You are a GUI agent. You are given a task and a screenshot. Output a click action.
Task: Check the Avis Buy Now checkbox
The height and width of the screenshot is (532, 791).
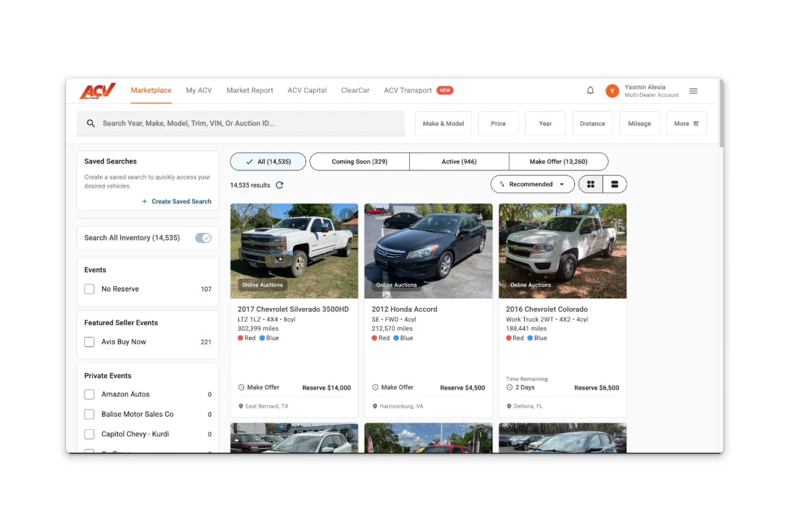(89, 342)
